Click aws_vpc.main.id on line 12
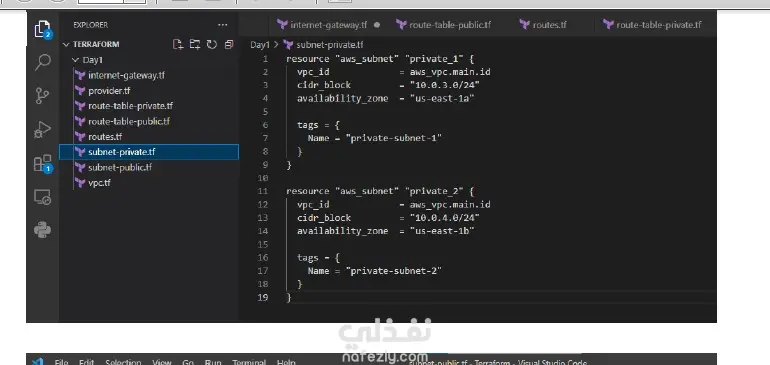Viewport: 770px width, 365px height. pos(450,204)
